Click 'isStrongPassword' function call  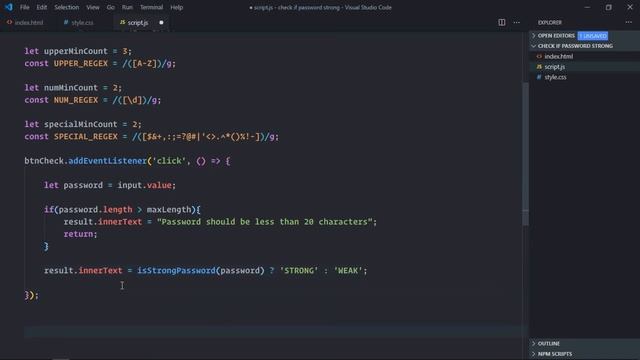click(176, 271)
